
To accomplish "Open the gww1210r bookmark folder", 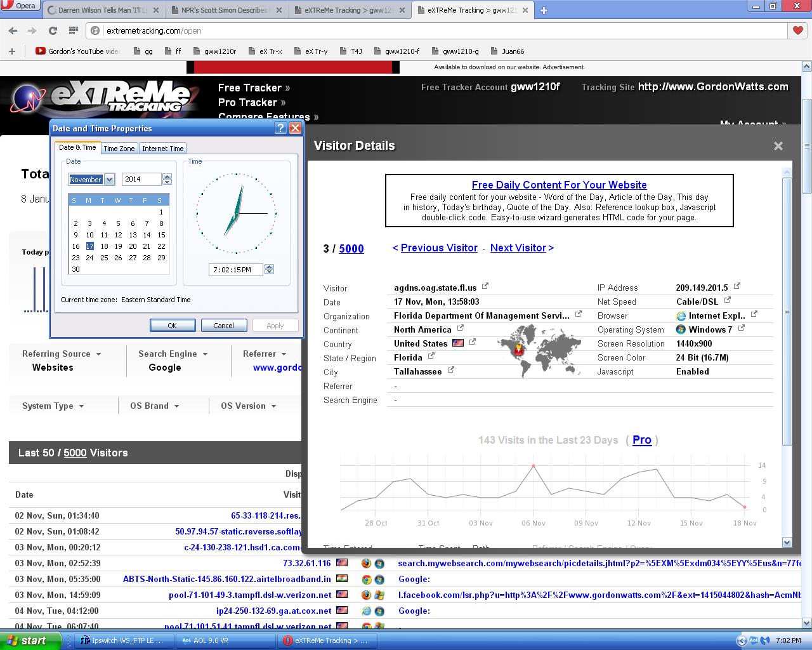I will pyautogui.click(x=214, y=51).
